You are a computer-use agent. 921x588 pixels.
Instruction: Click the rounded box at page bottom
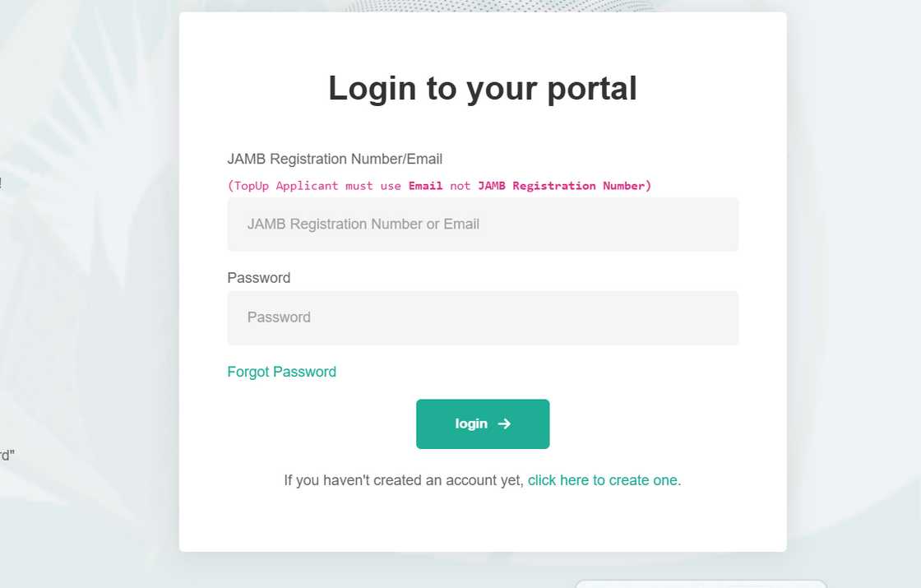[699, 583]
